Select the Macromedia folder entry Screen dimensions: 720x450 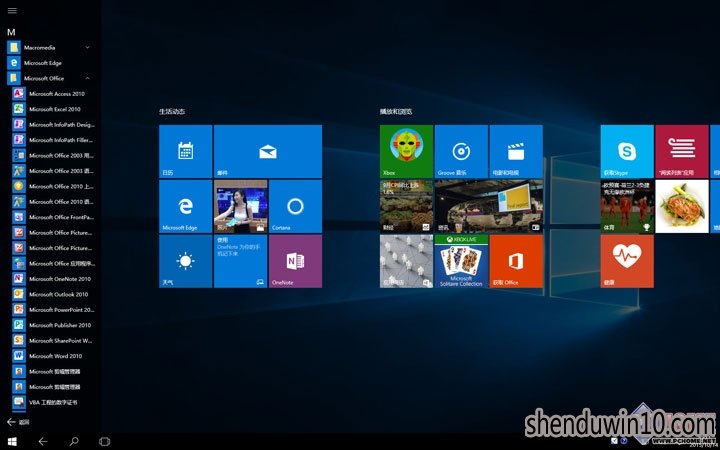coord(49,47)
